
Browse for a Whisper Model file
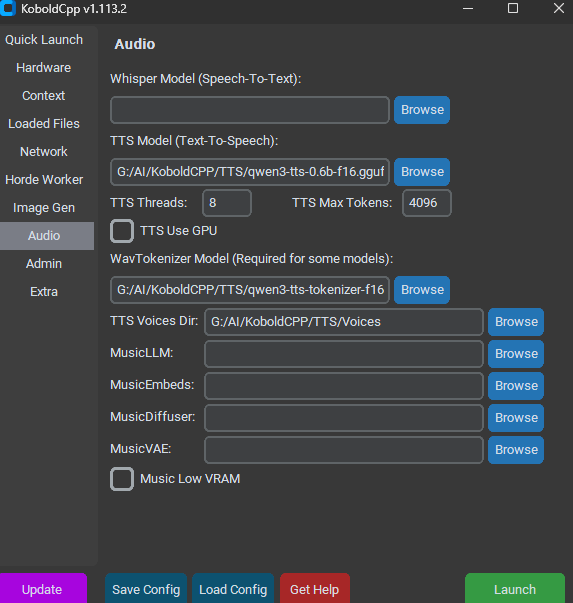tap(422, 110)
